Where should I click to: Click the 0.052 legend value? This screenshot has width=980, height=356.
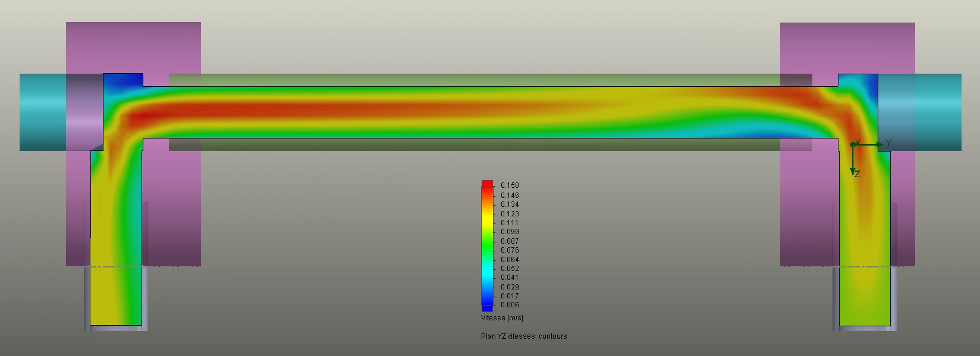click(x=510, y=269)
